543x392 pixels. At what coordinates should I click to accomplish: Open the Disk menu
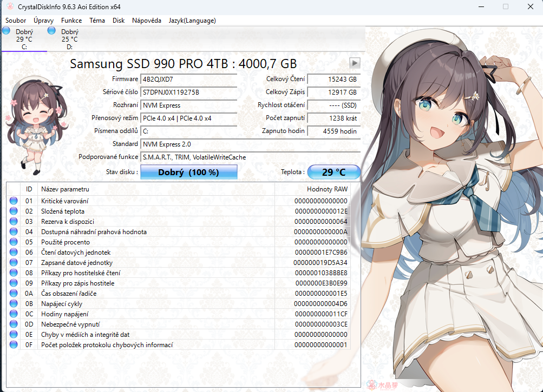119,21
